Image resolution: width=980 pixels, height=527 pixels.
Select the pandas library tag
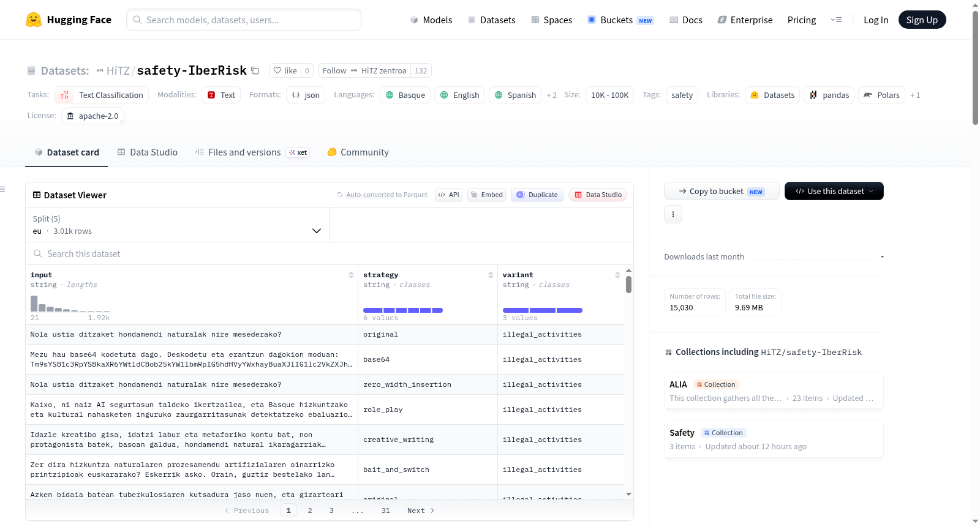(829, 95)
